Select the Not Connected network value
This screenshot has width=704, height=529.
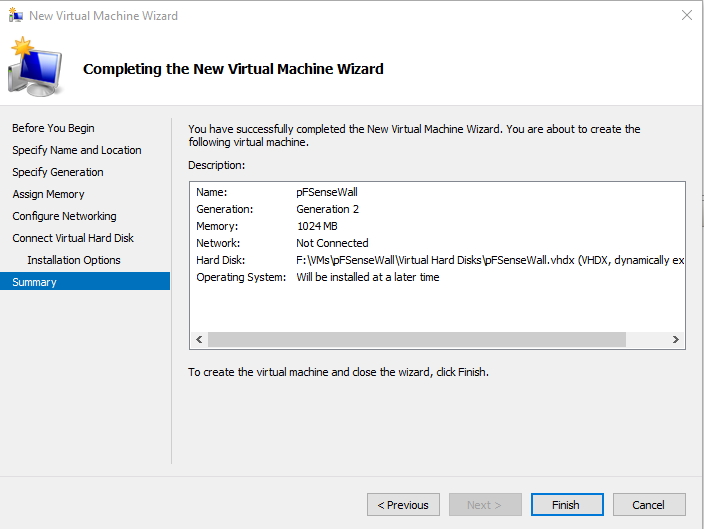332,243
